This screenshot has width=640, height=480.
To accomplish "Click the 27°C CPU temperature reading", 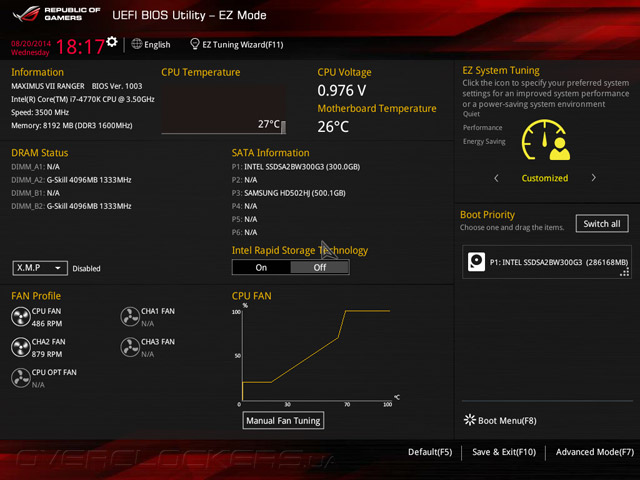I will coord(269,124).
